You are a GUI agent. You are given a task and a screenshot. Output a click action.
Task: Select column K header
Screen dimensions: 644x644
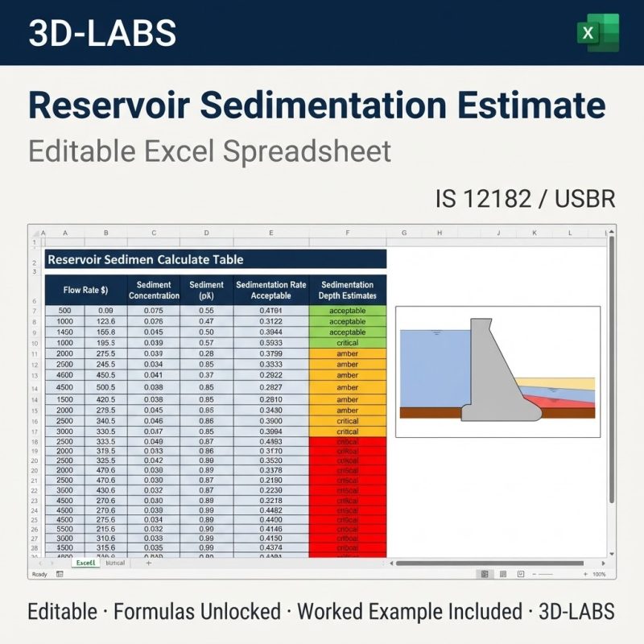pos(535,233)
